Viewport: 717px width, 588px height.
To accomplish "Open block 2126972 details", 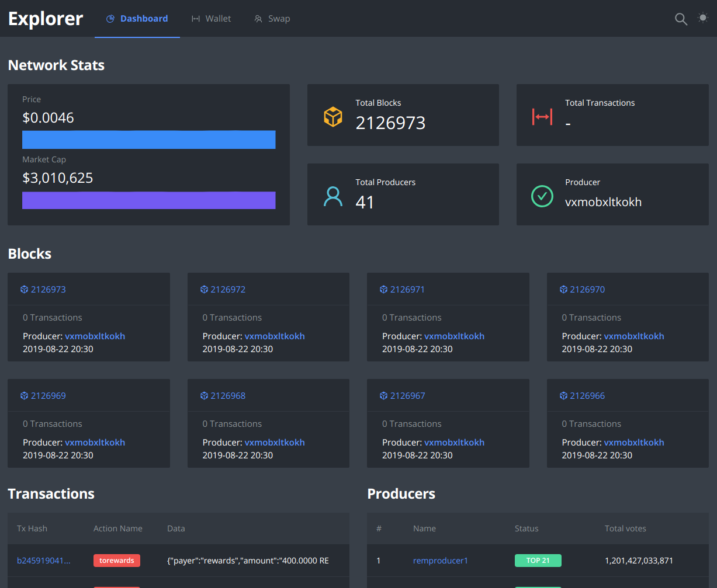I will [227, 289].
